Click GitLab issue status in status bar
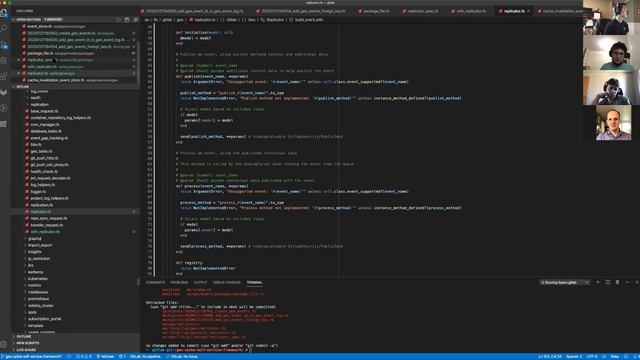 (182, 356)
